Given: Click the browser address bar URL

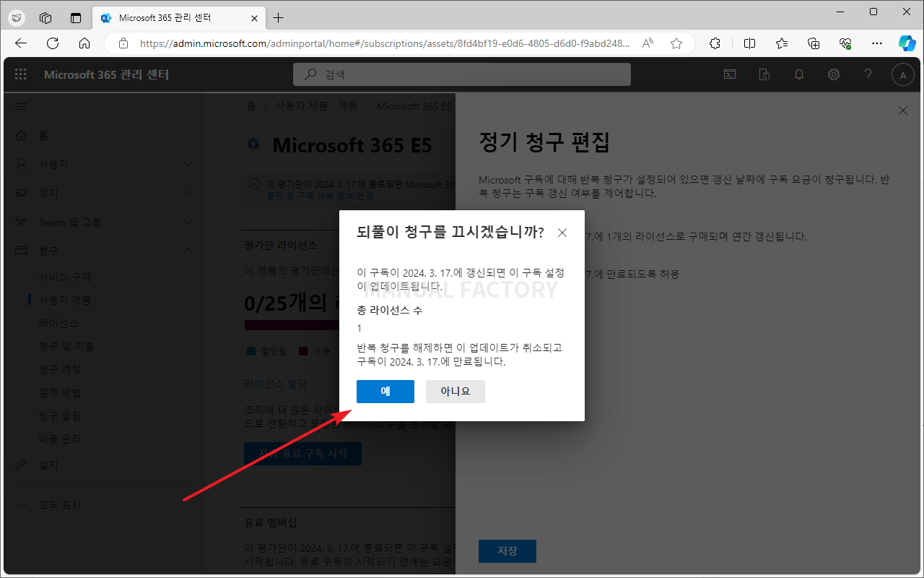Looking at the screenshot, I should (x=385, y=43).
